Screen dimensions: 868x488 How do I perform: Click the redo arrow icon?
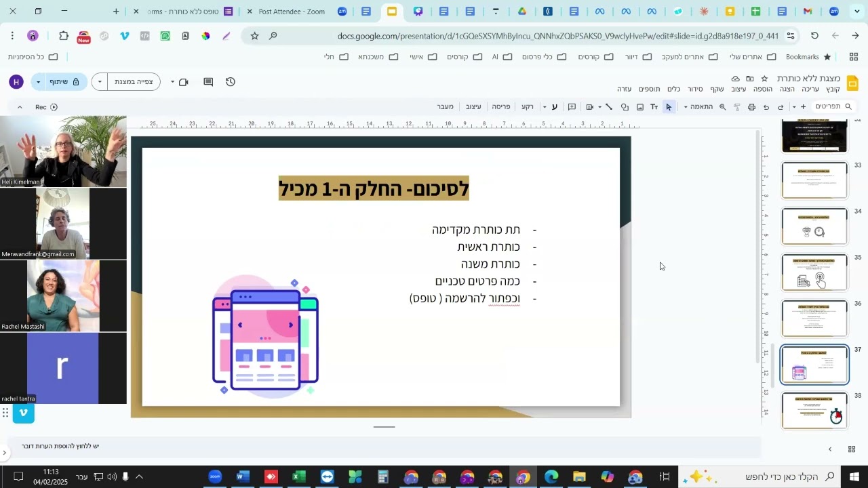click(x=766, y=107)
